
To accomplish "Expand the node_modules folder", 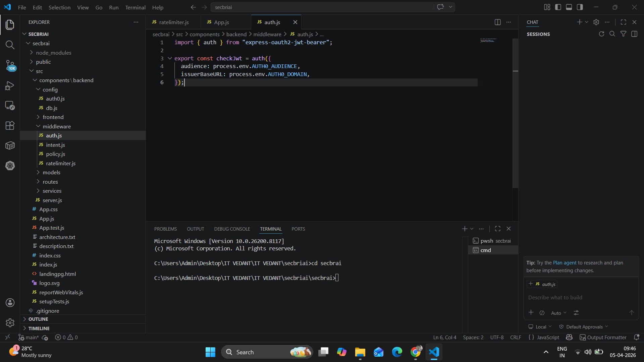I will point(53,53).
